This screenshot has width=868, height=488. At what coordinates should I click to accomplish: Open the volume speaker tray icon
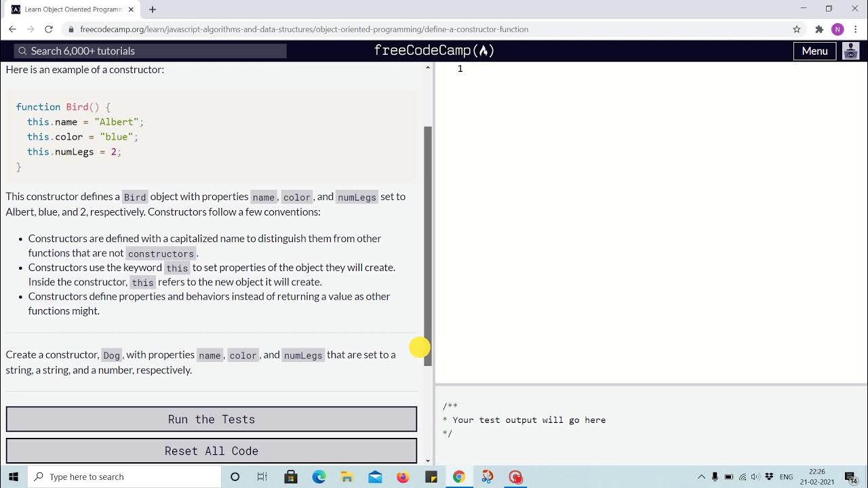pos(755,476)
